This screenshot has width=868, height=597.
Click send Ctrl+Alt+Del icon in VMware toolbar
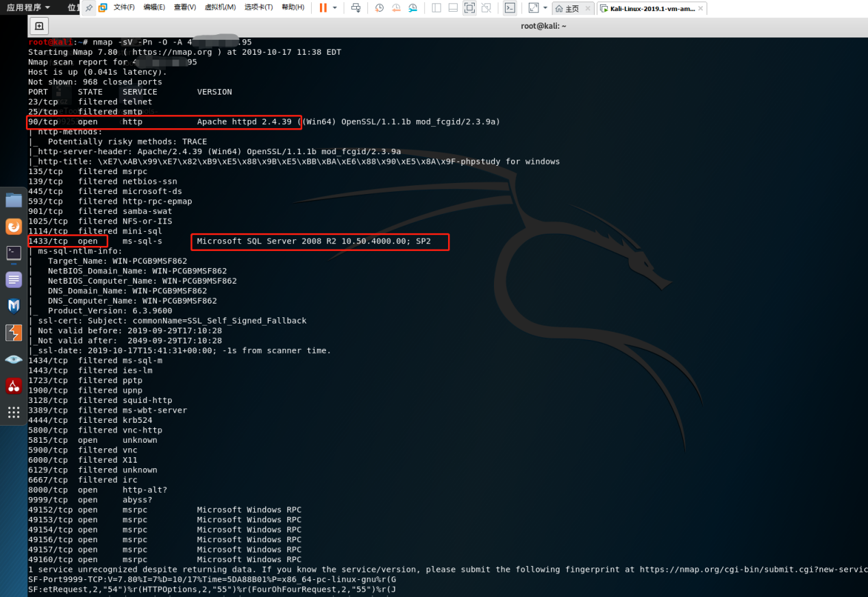(x=356, y=8)
